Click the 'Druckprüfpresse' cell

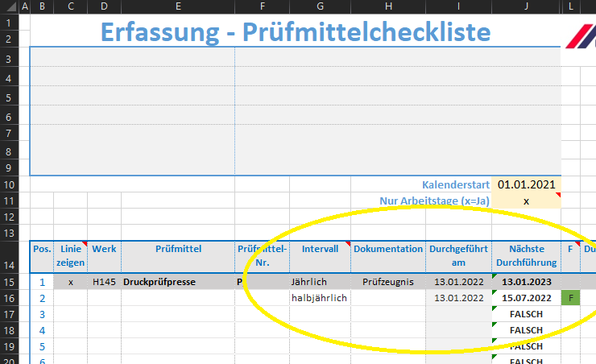(x=178, y=282)
